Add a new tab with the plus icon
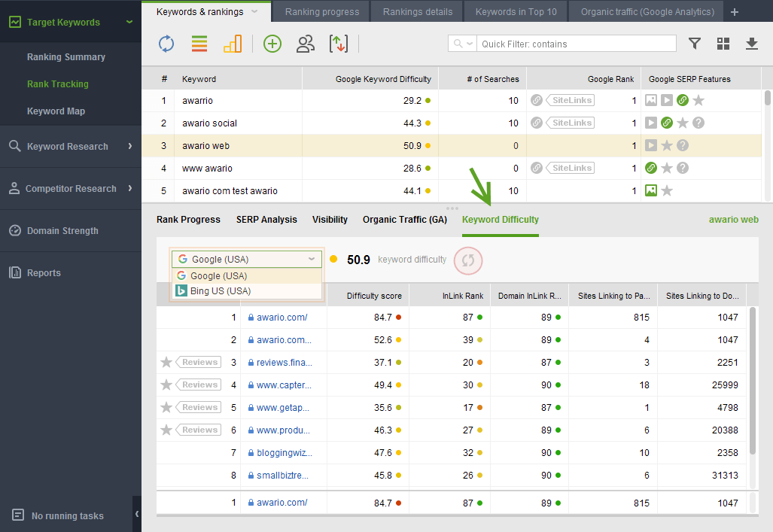Screen dimensions: 773x532 pyautogui.click(x=735, y=12)
